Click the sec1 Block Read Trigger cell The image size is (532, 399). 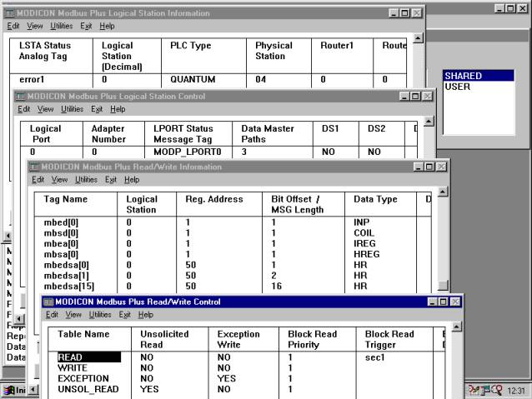pyautogui.click(x=375, y=357)
